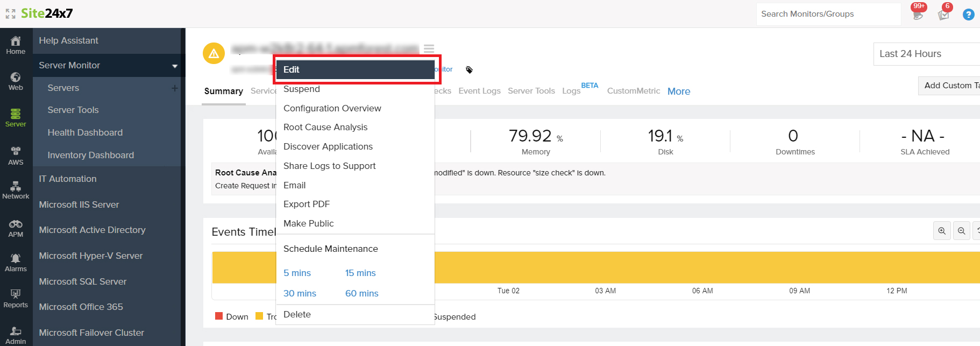This screenshot has width=980, height=346.
Task: Switch to the Server Tools tab
Action: click(531, 91)
